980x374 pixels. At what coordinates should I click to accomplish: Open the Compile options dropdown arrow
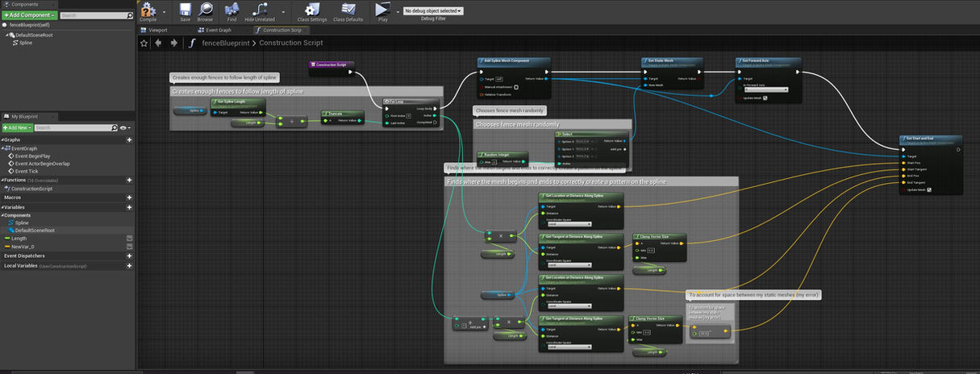pos(165,12)
